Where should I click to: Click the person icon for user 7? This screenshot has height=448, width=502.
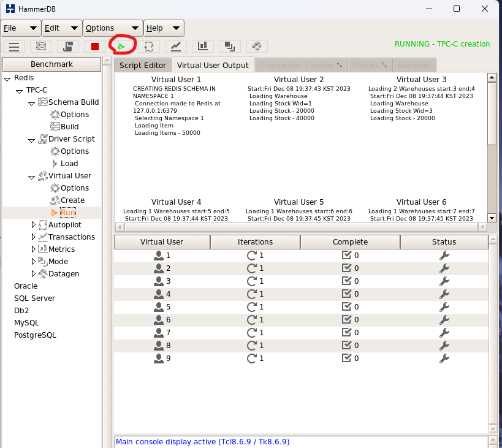[x=159, y=333]
